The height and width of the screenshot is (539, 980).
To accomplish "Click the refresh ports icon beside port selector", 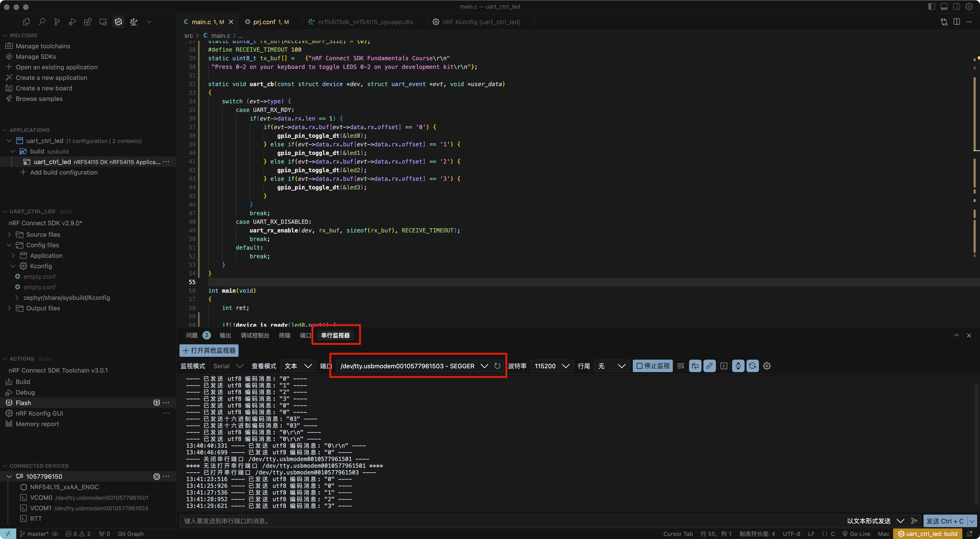I will pos(497,366).
